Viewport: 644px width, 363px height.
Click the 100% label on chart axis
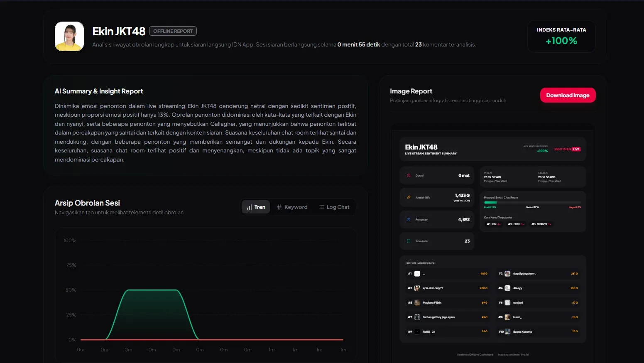70,240
